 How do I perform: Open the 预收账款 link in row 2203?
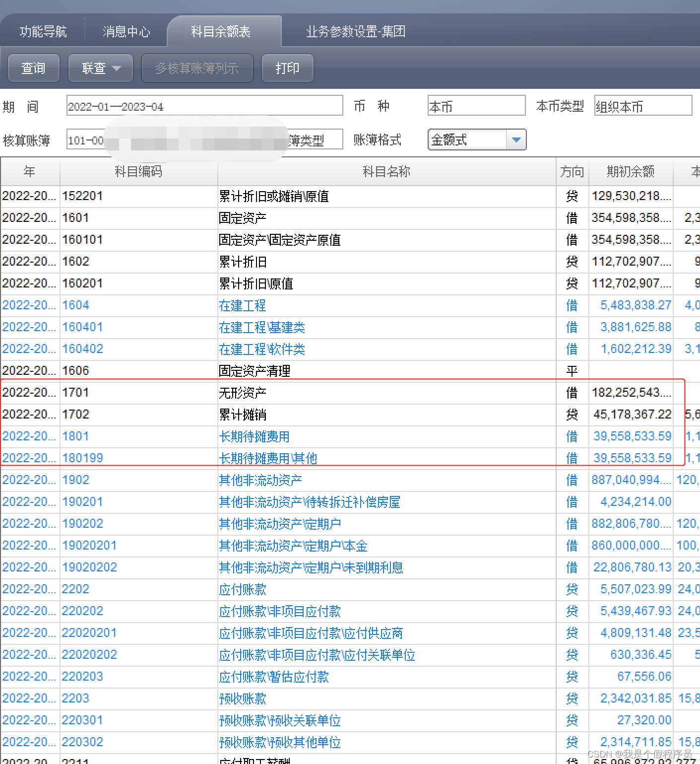click(x=243, y=699)
